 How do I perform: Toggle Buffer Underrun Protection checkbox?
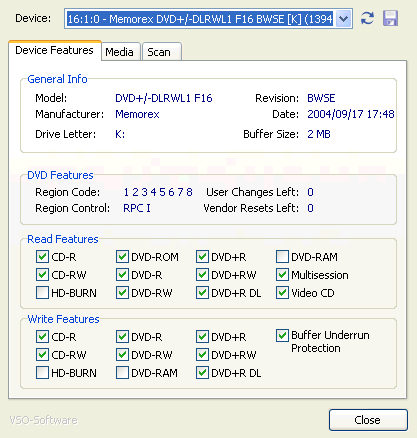click(x=282, y=336)
